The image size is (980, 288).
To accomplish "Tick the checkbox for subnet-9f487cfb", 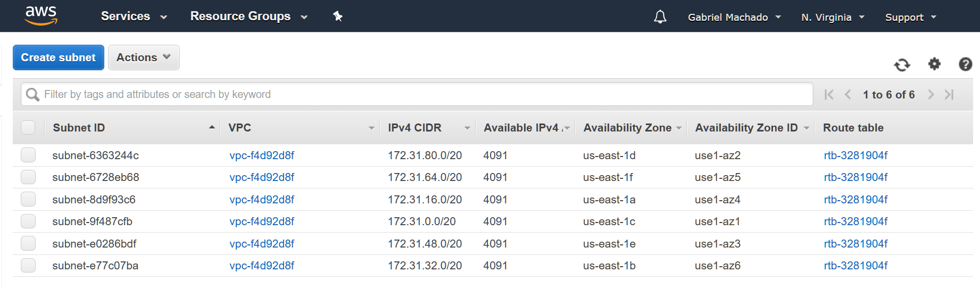I will coord(28,221).
